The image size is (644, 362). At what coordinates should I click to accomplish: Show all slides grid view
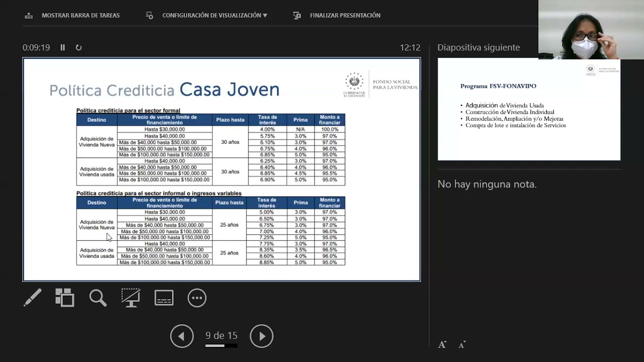[64, 298]
